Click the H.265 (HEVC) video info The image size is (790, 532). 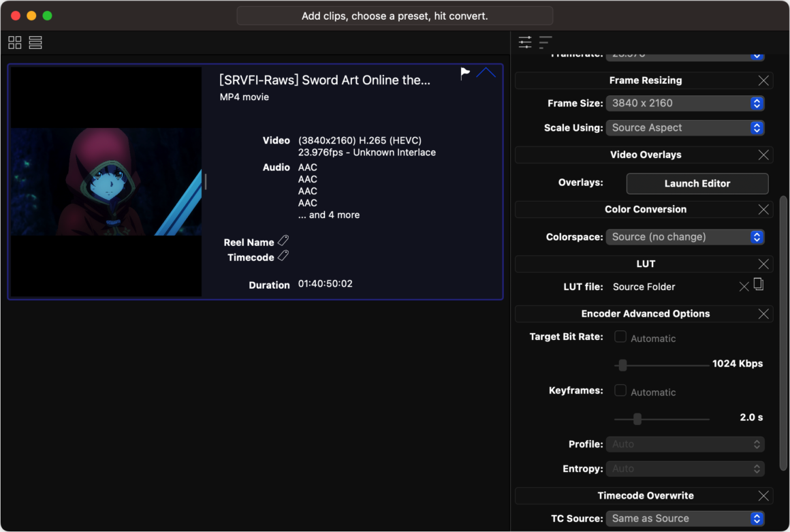(x=360, y=140)
